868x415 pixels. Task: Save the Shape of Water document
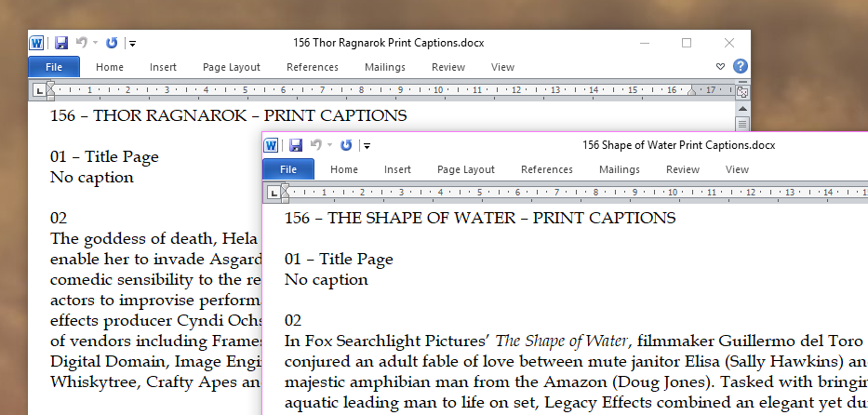296,145
